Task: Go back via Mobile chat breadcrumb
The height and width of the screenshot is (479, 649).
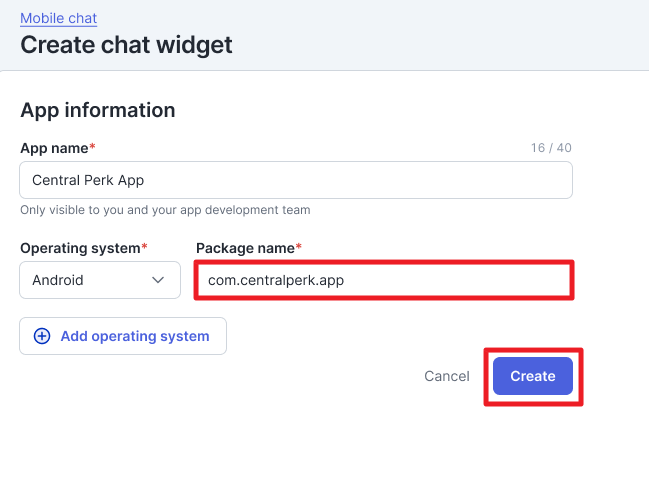Action: click(58, 18)
